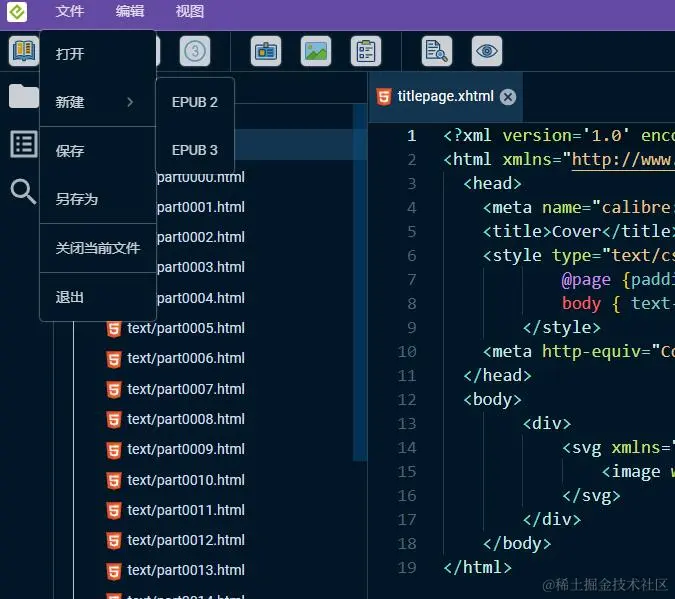Select 新建 menu entry
675x599 pixels.
click(x=98, y=102)
